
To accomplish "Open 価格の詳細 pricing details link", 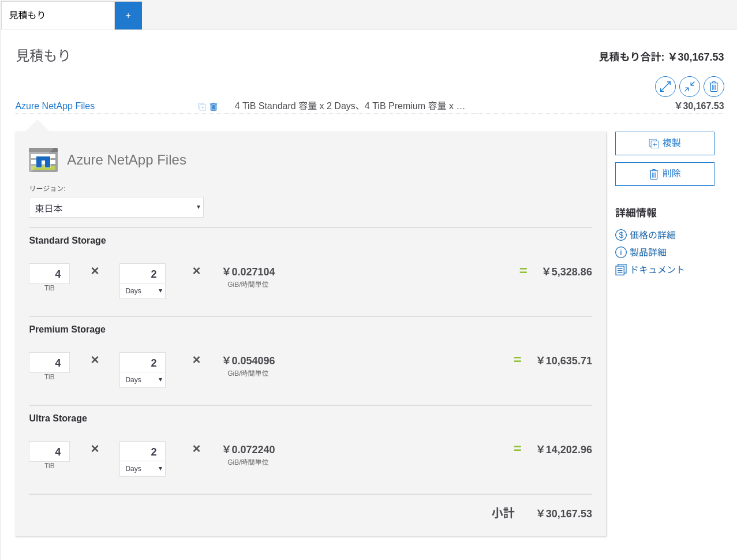I will pyautogui.click(x=652, y=235).
